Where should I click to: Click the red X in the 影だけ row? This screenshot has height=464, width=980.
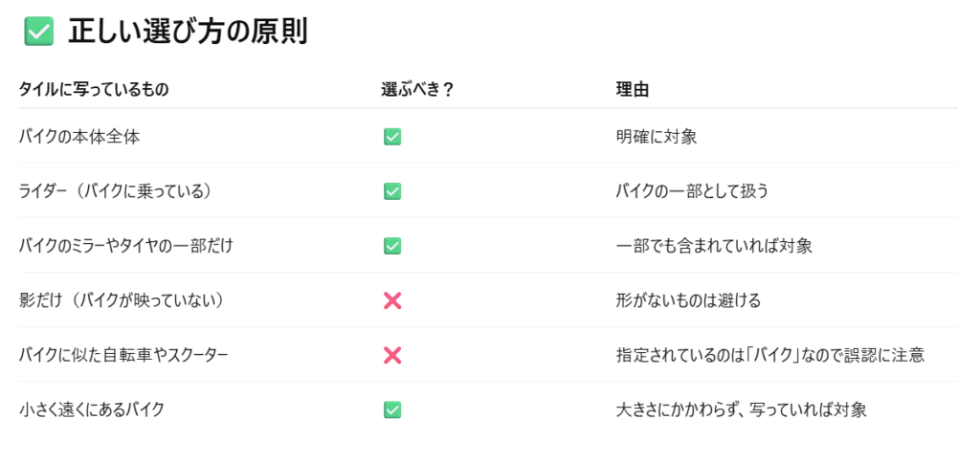pyautogui.click(x=391, y=301)
